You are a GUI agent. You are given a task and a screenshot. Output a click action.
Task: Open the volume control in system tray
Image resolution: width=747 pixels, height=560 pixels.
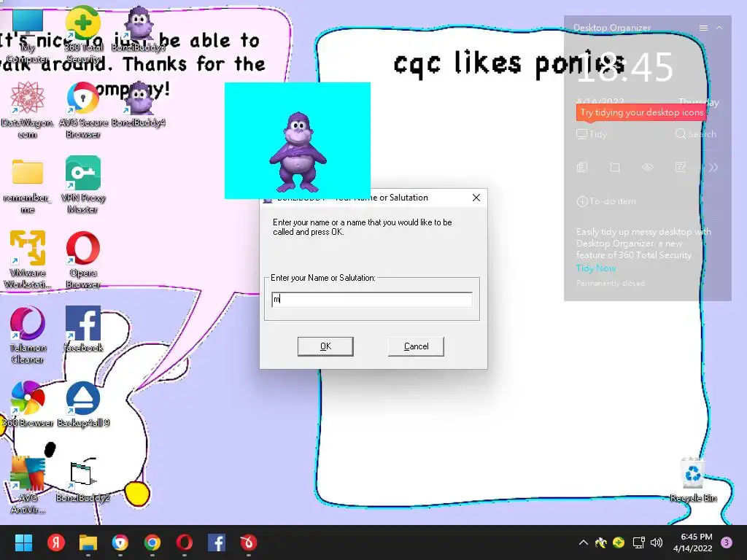coord(657,542)
